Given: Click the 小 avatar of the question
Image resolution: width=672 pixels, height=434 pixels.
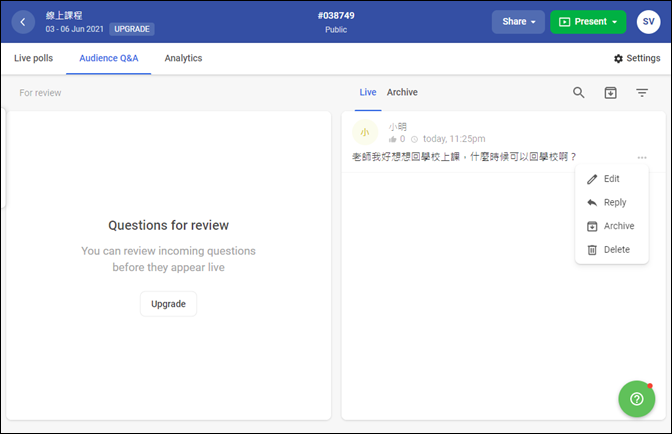Looking at the screenshot, I should pos(365,132).
